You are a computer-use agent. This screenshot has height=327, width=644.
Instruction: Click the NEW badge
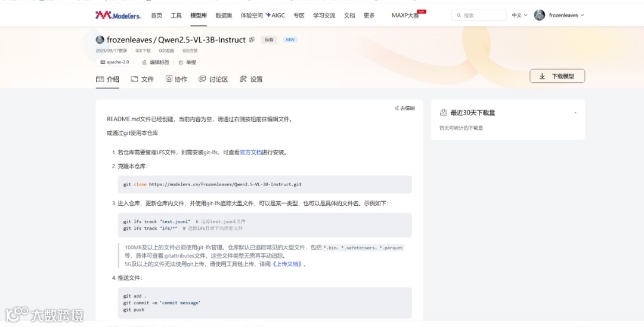click(290, 40)
